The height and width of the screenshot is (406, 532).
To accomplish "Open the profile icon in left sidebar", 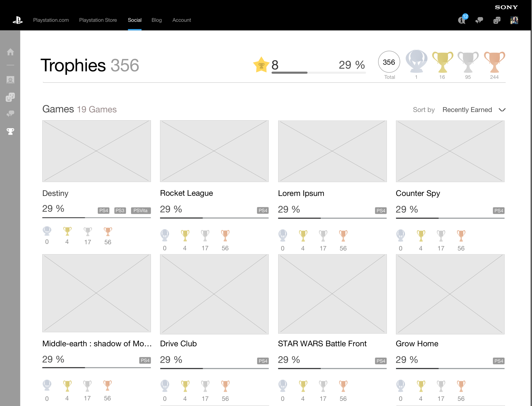I will coord(10,80).
